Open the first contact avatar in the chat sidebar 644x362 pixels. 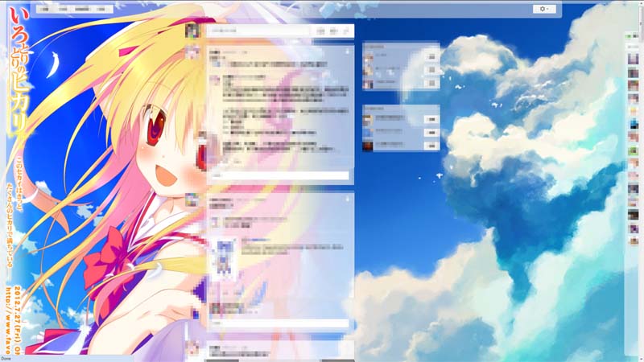[633, 60]
